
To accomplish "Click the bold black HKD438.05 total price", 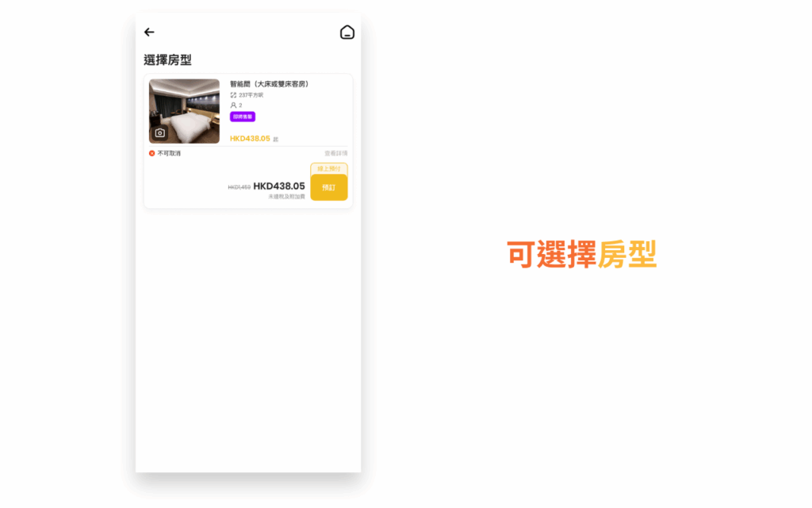I will tap(279, 187).
